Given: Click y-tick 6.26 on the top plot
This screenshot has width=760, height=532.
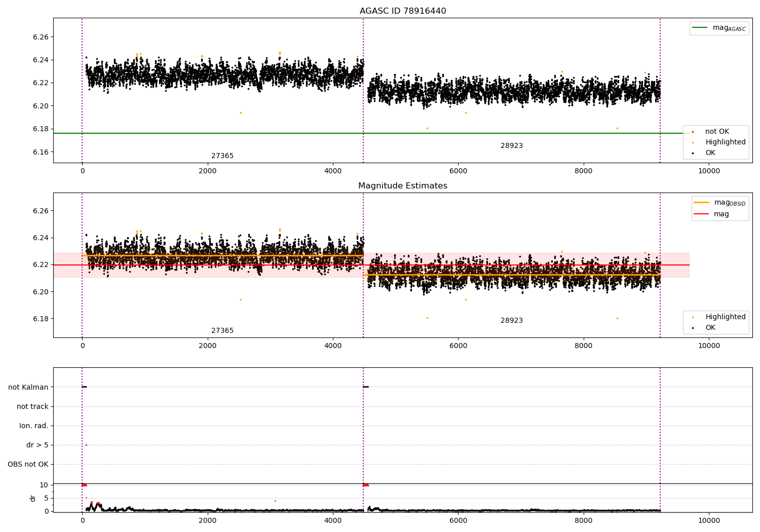Looking at the screenshot, I should click(x=41, y=37).
